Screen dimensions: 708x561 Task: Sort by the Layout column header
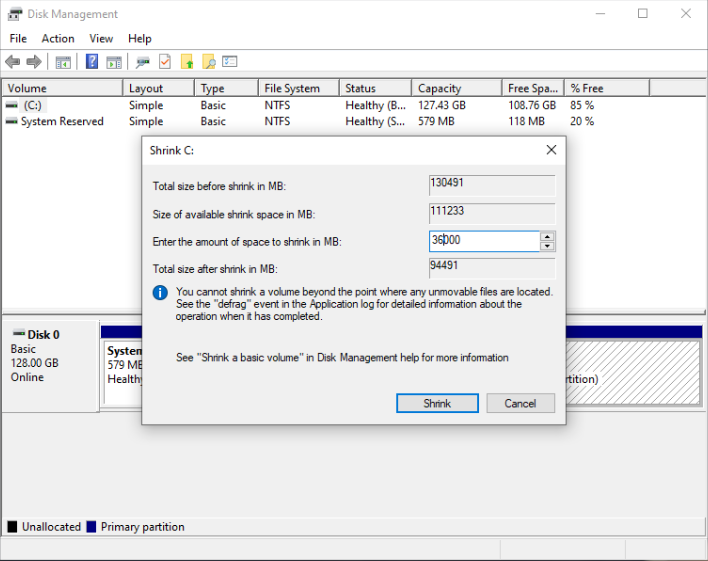158,88
